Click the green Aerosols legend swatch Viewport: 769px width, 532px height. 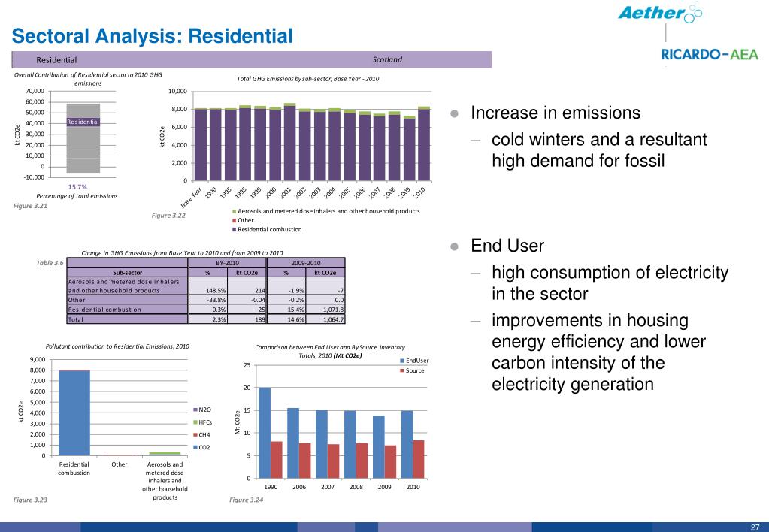(x=235, y=211)
